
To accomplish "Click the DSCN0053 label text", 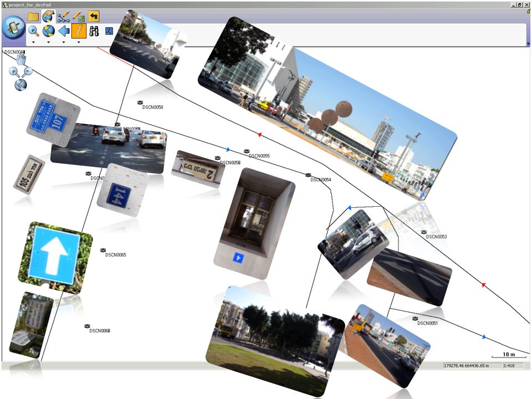I will click(436, 237).
